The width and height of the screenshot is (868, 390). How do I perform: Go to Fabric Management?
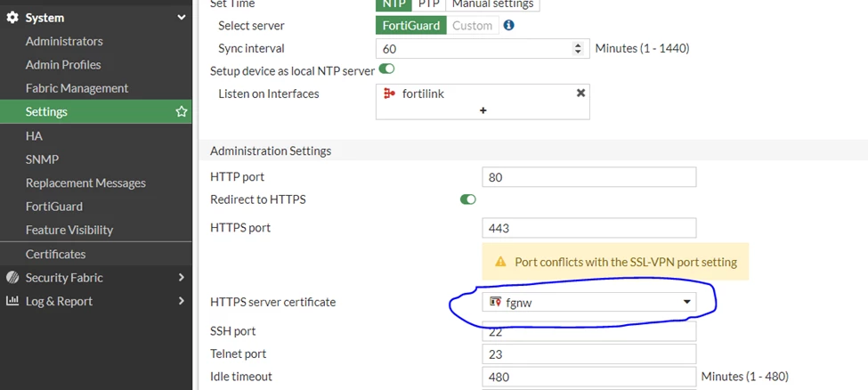(x=77, y=88)
